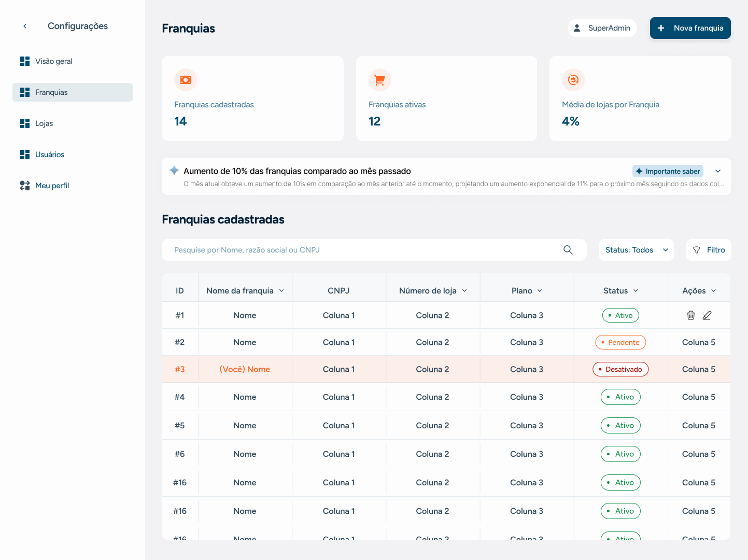Expand the insight banner chevron
748x560 pixels.
[x=718, y=171]
